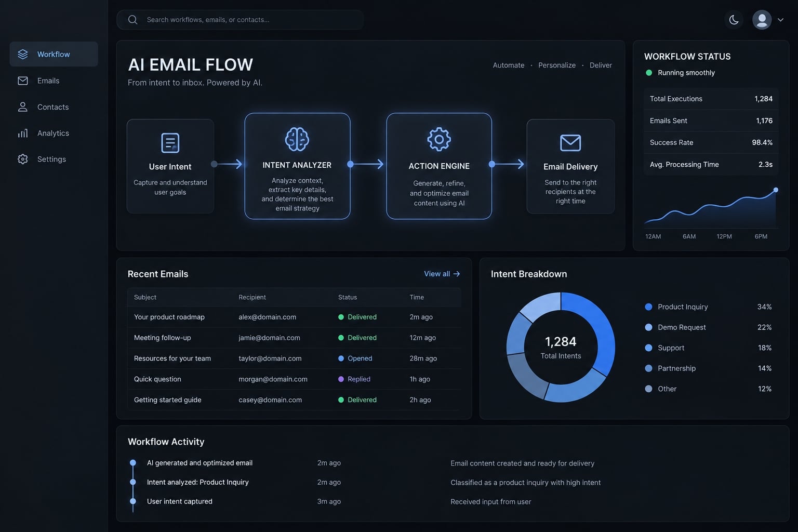Viewport: 798px width, 532px height.
Task: Select the 'Your product roadmap' email subject
Action: pyautogui.click(x=169, y=317)
